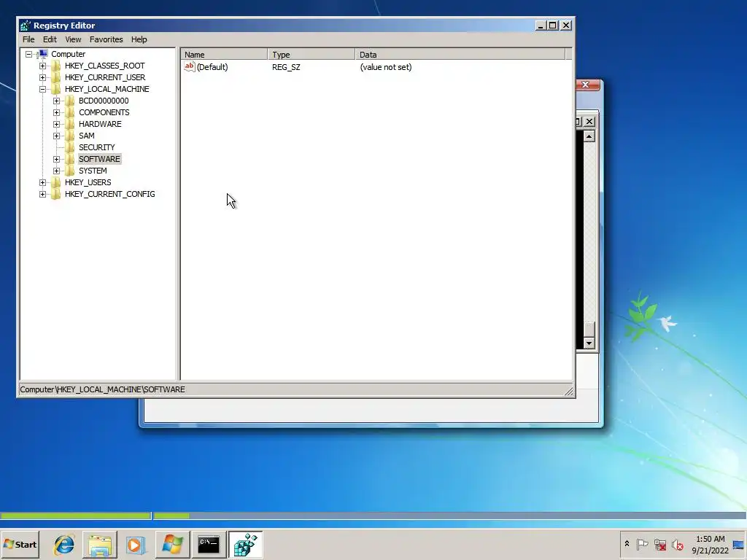Expand COMPONENTS subkey

point(56,112)
